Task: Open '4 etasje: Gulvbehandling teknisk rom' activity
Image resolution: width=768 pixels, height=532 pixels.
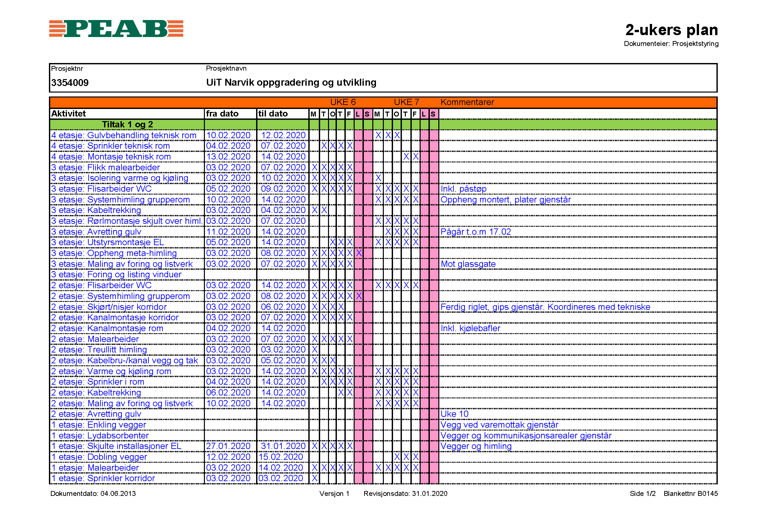Action: [124, 135]
